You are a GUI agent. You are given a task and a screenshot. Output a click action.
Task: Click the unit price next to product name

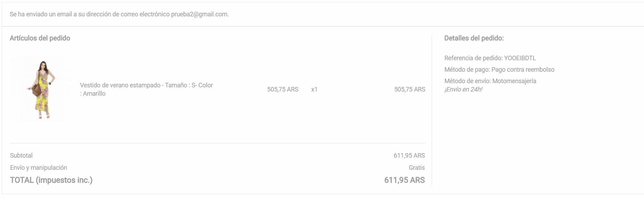pyautogui.click(x=282, y=89)
